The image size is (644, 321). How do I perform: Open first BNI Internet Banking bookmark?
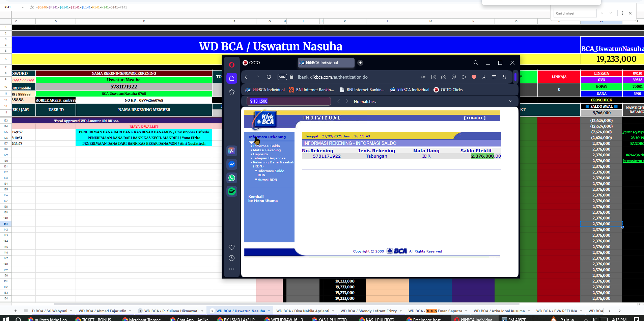click(312, 90)
